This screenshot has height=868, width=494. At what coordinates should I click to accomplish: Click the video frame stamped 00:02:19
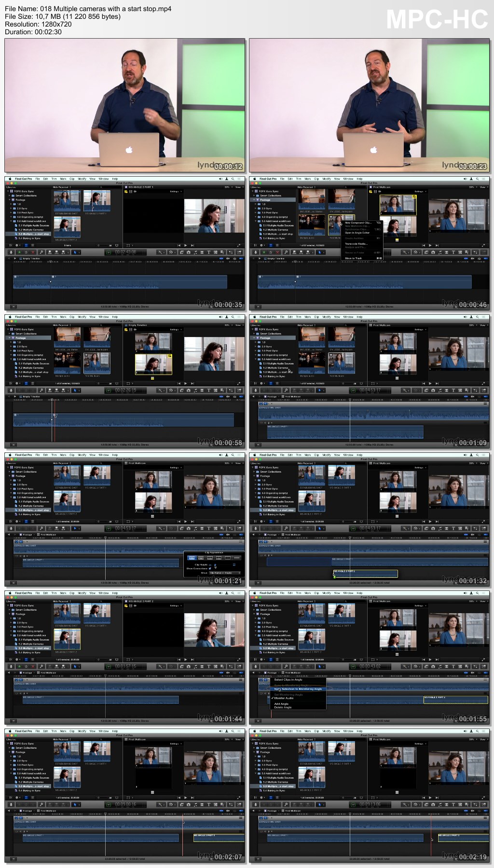370,796
